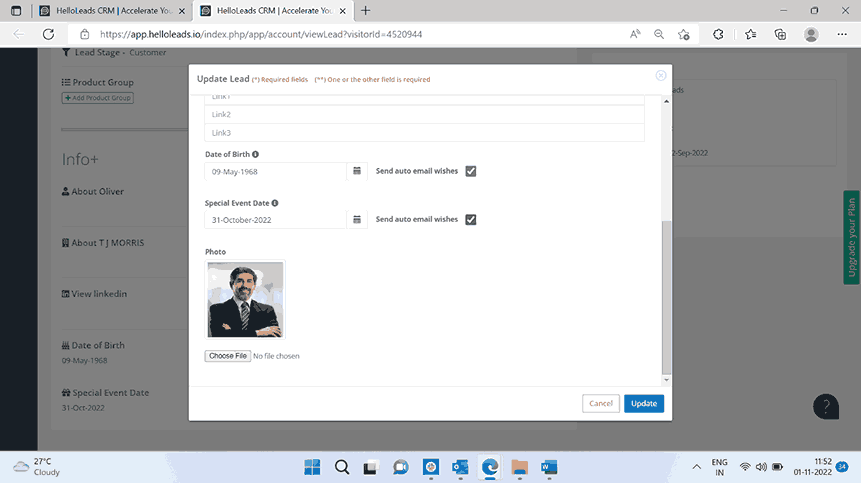Close the Update Lead dialog
The image size is (861, 483).
click(661, 75)
